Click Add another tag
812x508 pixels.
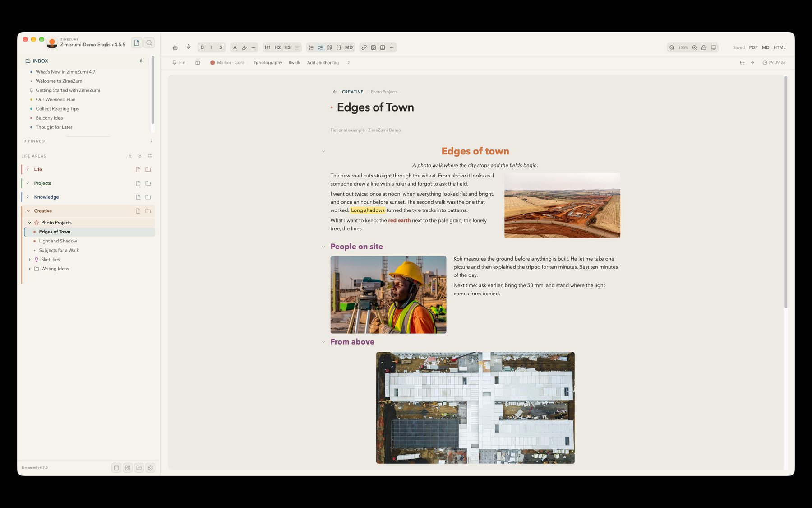[x=323, y=63]
